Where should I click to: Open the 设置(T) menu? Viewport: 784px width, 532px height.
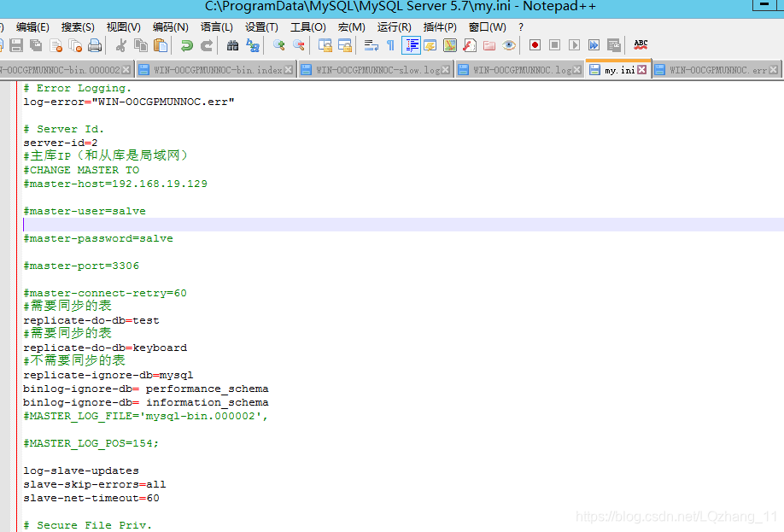pyautogui.click(x=261, y=27)
